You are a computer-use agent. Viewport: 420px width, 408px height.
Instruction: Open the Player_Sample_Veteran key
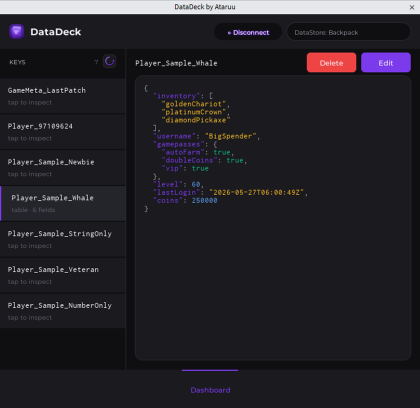pyautogui.click(x=63, y=275)
